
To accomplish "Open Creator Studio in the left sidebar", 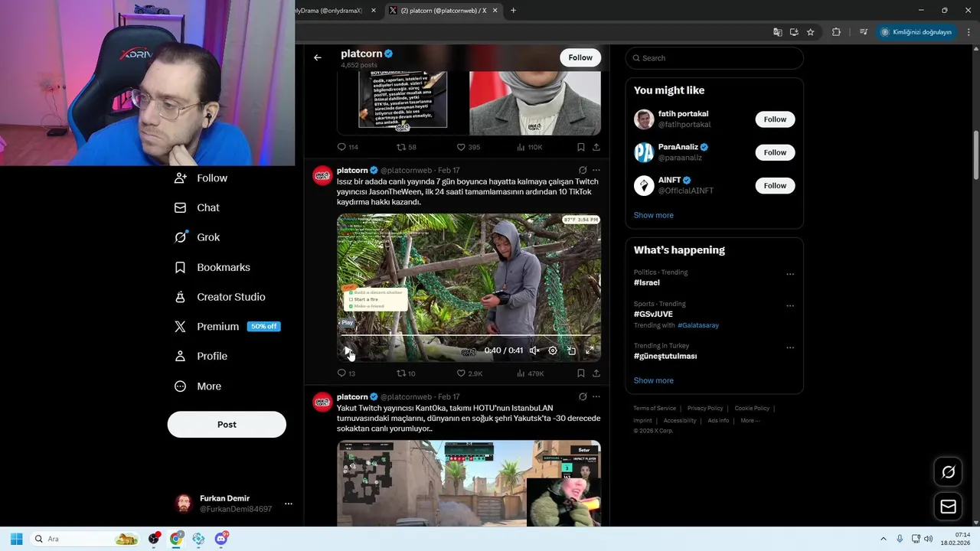I will 220,297.
